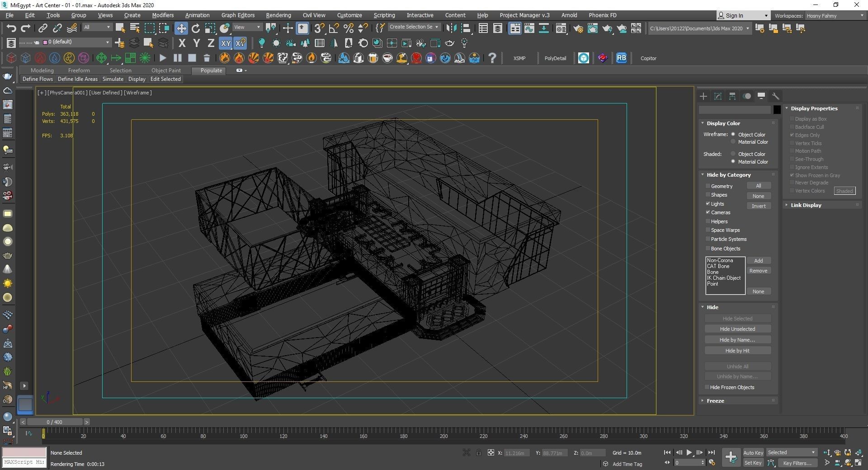Click the Auto Key button
The width and height of the screenshot is (868, 470).
(753, 453)
